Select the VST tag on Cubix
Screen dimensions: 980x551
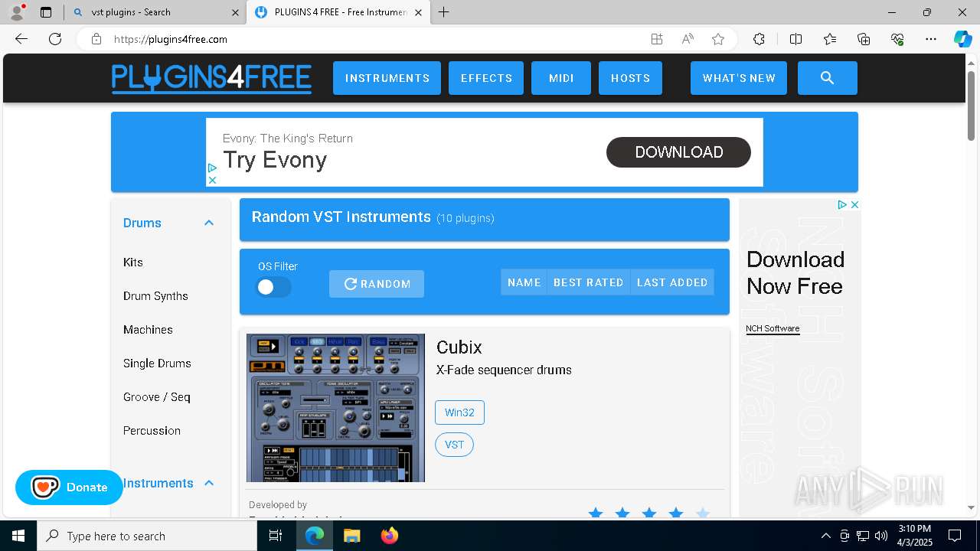pyautogui.click(x=454, y=445)
